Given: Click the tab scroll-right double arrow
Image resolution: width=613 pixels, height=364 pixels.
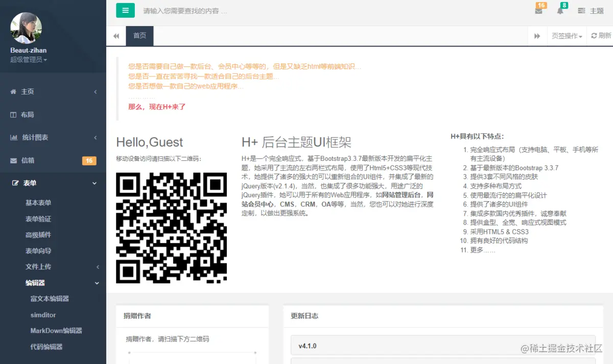Looking at the screenshot, I should click(x=537, y=36).
